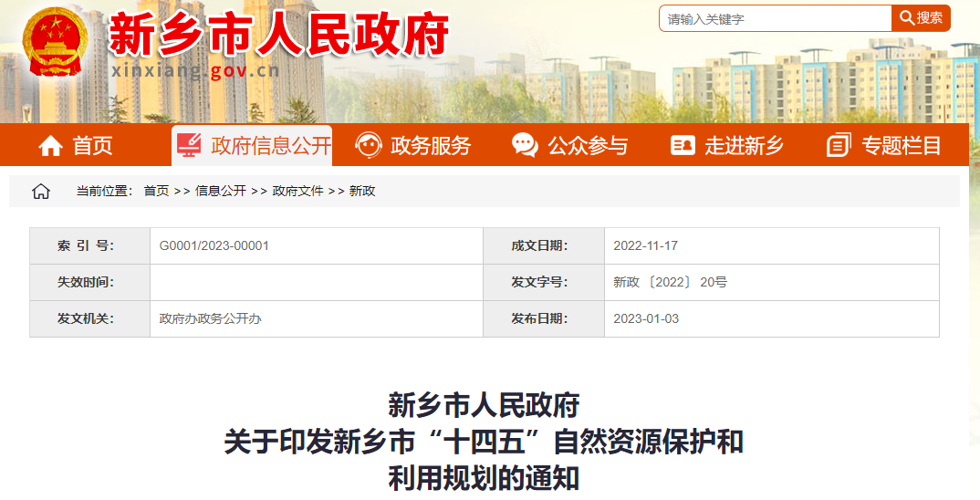Screen dimensions: 980x500
Task: Click the chat bubbles icon beside 公众参与
Action: [525, 145]
